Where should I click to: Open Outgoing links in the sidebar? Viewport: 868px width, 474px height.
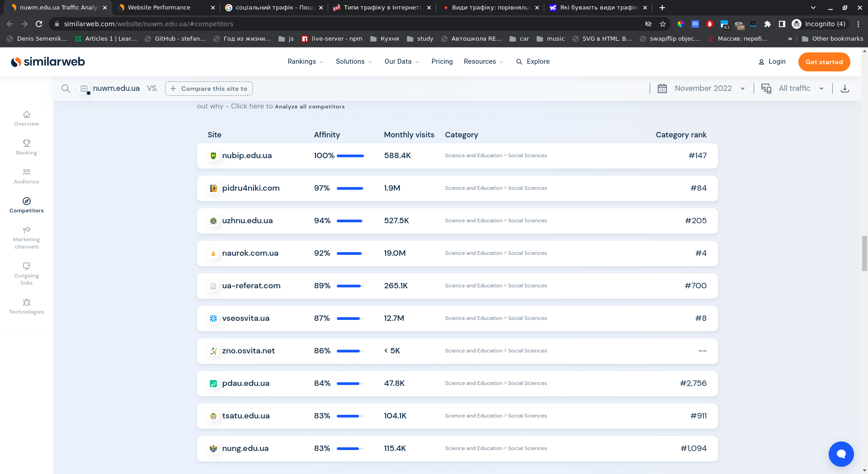(x=26, y=274)
